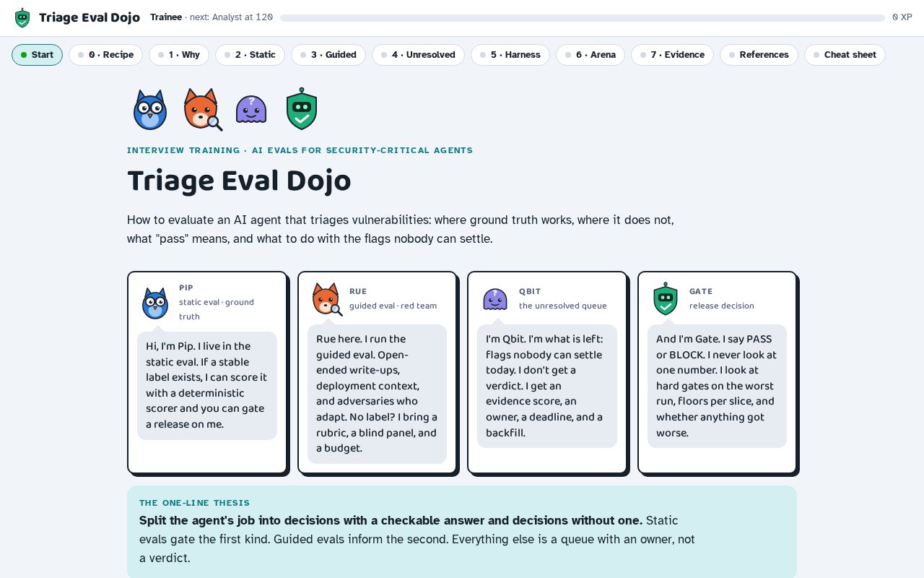Click the Trainee rank label

point(166,17)
